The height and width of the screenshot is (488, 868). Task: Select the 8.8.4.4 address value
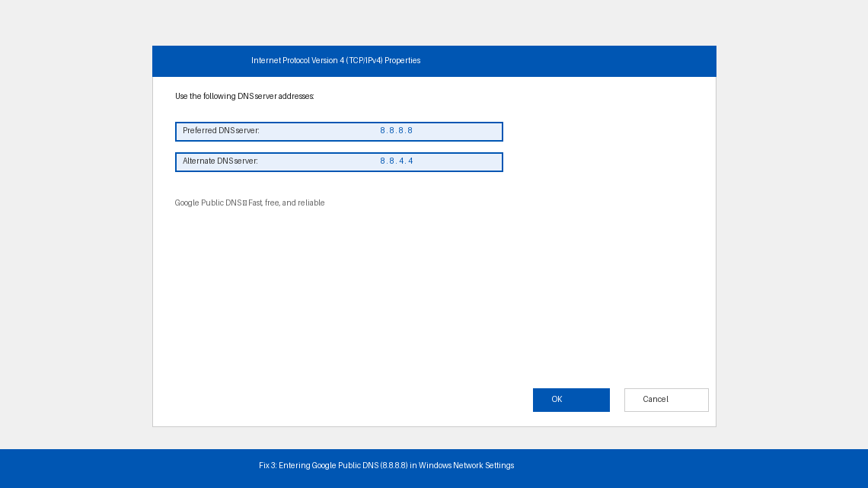[x=396, y=161]
